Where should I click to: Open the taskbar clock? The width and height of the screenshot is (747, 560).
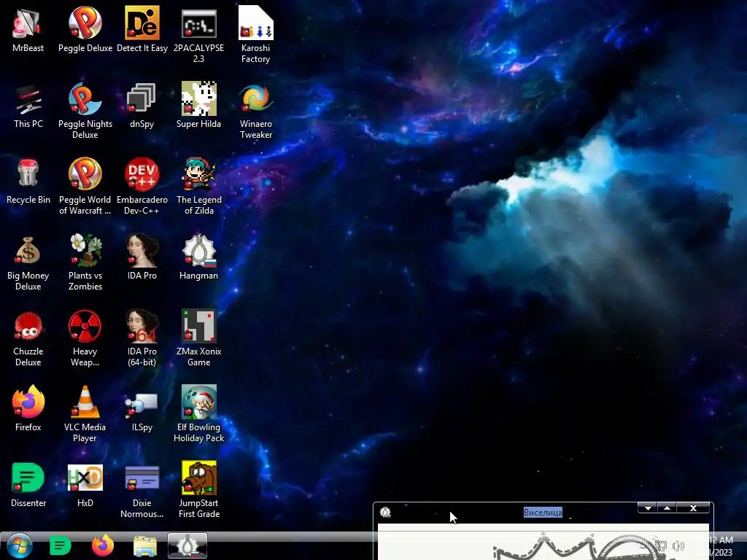(x=720, y=546)
